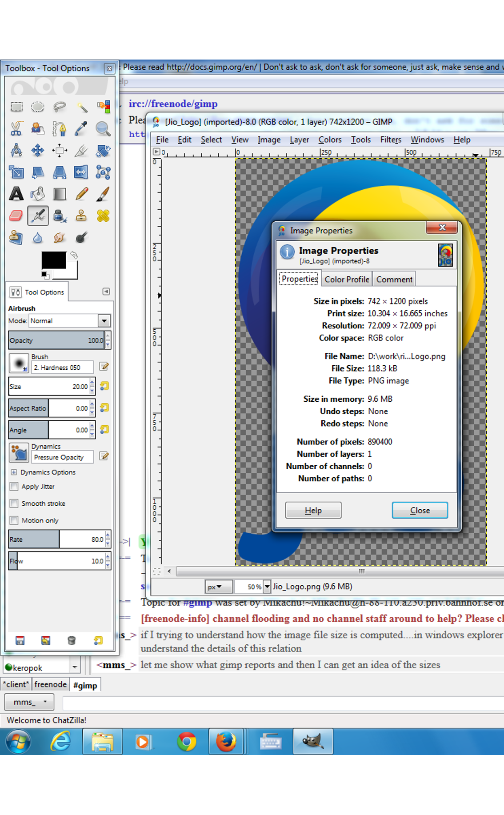
Task: Select the Select by Color tool
Action: tap(103, 107)
